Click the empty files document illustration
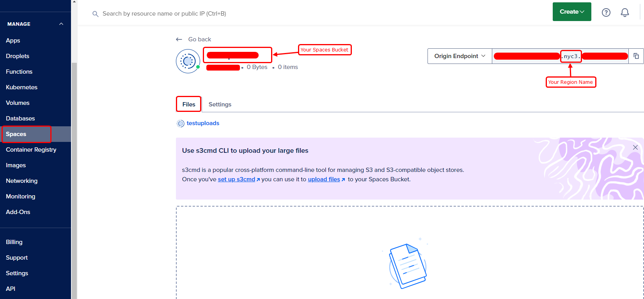Viewport: 644px width, 299px height. [x=407, y=266]
